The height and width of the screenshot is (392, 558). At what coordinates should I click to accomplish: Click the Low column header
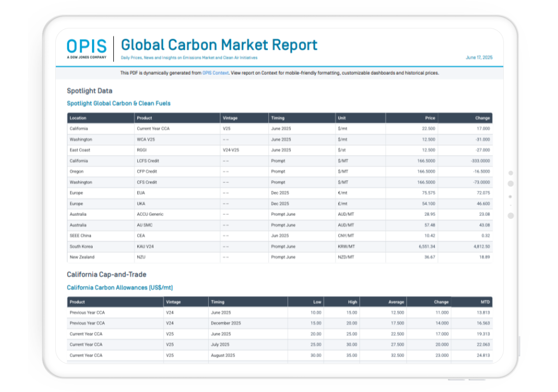pyautogui.click(x=317, y=302)
